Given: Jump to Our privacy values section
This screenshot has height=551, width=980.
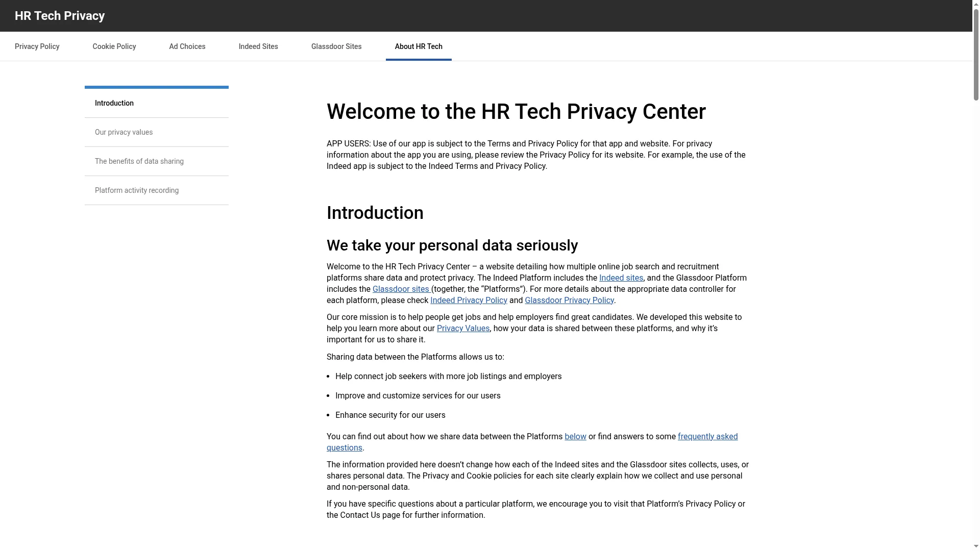Looking at the screenshot, I should click(x=157, y=132).
